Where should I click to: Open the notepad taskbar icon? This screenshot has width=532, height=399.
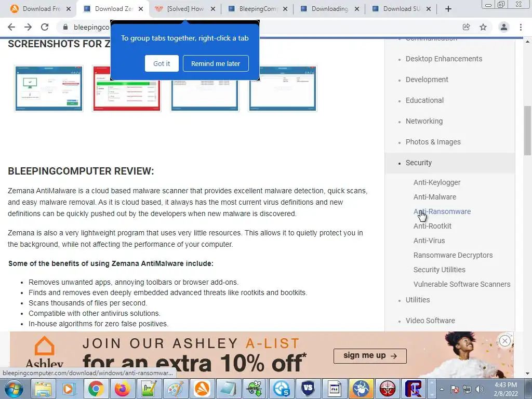pyautogui.click(x=229, y=389)
